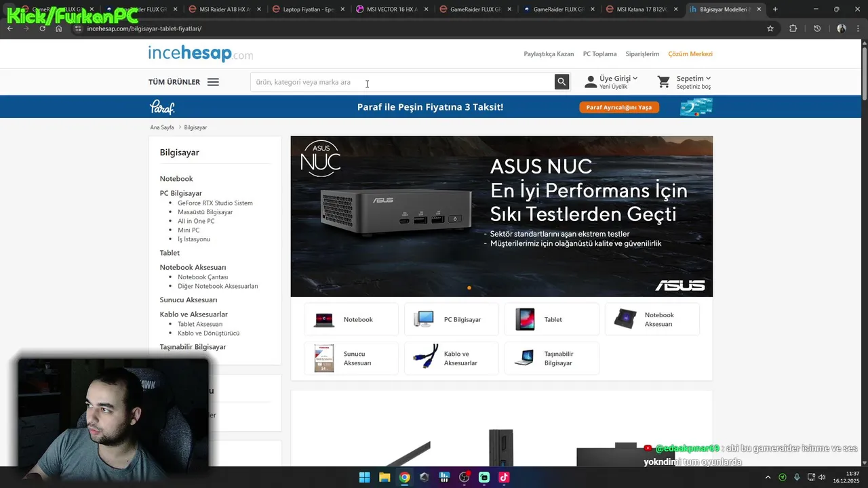Open the browser extensions puzzle icon

click(x=793, y=28)
